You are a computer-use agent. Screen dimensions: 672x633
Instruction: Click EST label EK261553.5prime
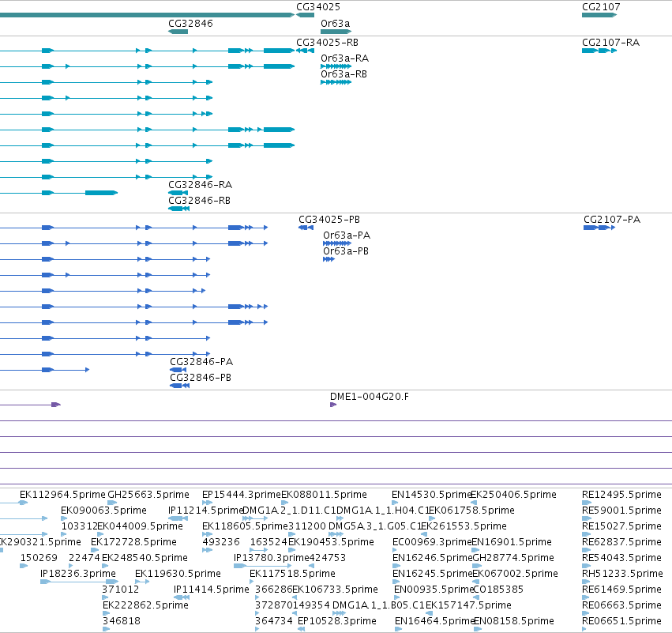[x=464, y=526]
